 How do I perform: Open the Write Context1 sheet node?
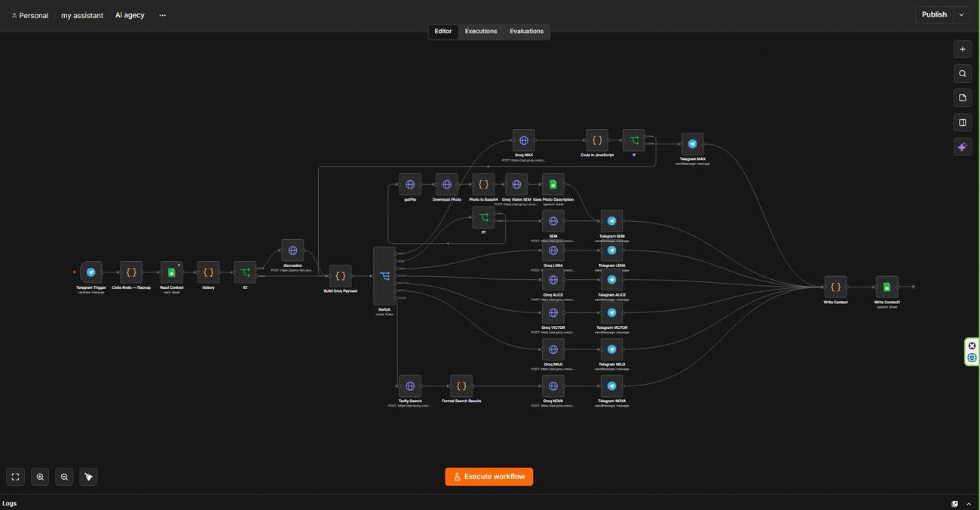coord(887,287)
